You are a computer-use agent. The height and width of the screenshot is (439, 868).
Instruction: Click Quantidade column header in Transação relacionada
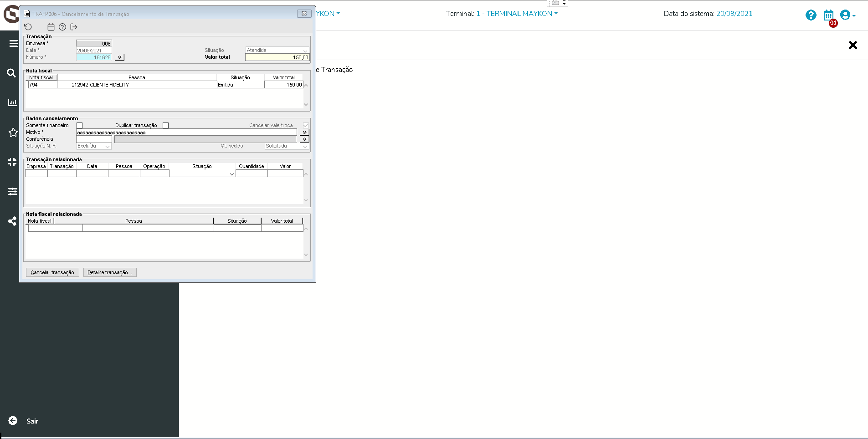(x=252, y=166)
